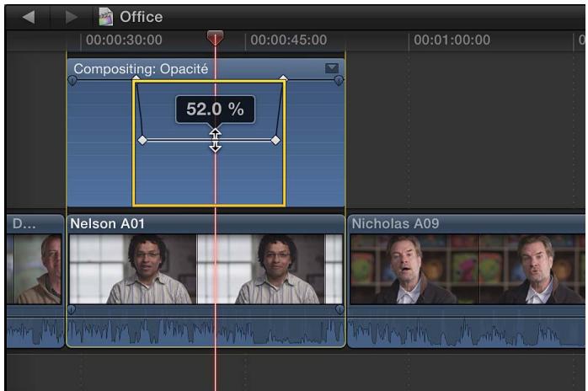The image size is (588, 391).
Task: Click the Compositing: Opacité label
Action: click(141, 69)
